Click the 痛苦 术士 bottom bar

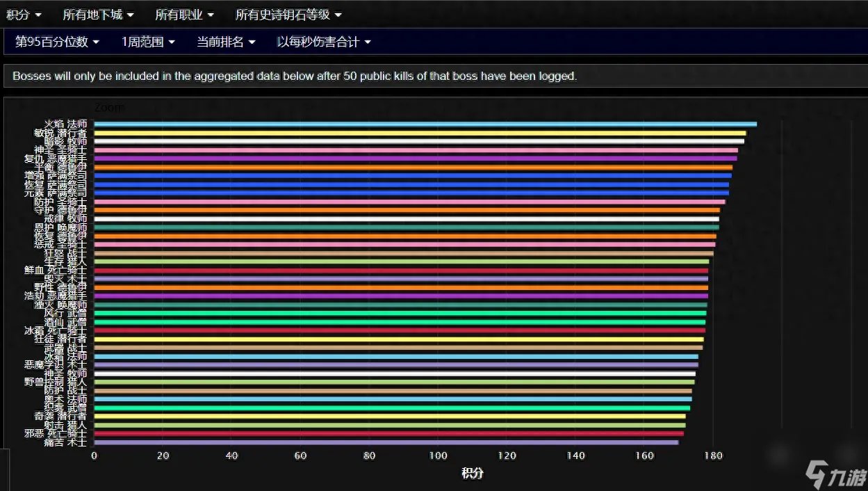[x=386, y=442]
